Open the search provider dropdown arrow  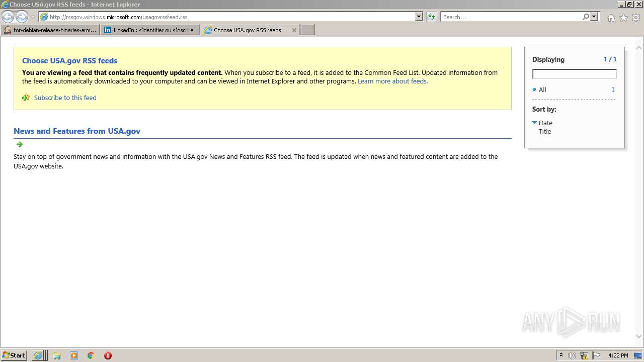coord(594,17)
